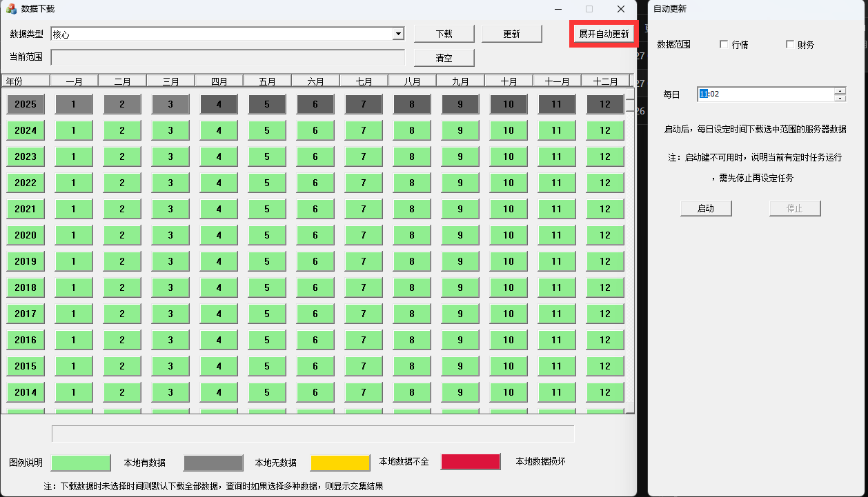Click the 更新 button
This screenshot has width=868, height=497.
coord(511,34)
